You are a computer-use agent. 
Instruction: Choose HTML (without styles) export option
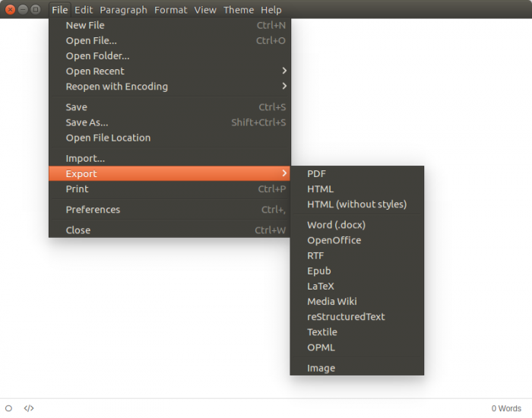click(x=356, y=204)
